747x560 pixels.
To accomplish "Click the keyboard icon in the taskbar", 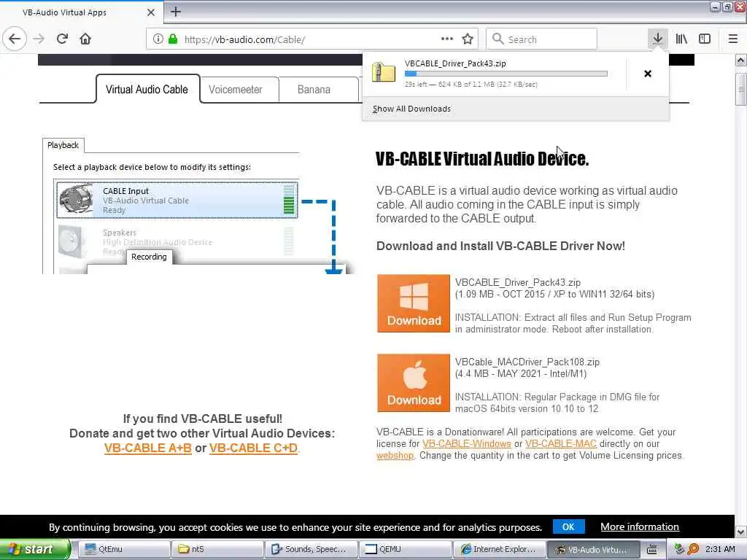I will tap(652, 550).
